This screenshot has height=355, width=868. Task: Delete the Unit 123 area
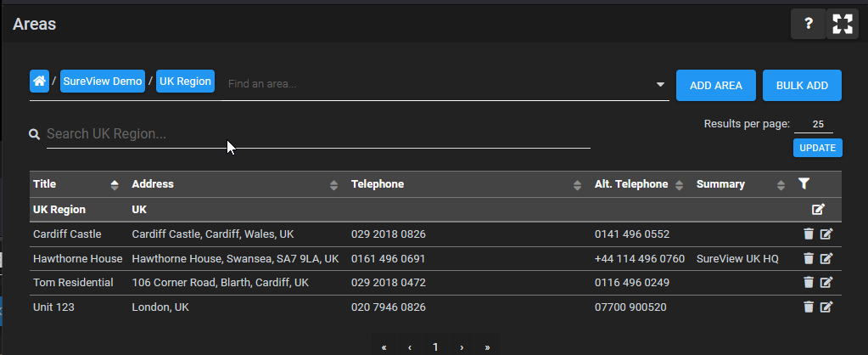tap(809, 307)
